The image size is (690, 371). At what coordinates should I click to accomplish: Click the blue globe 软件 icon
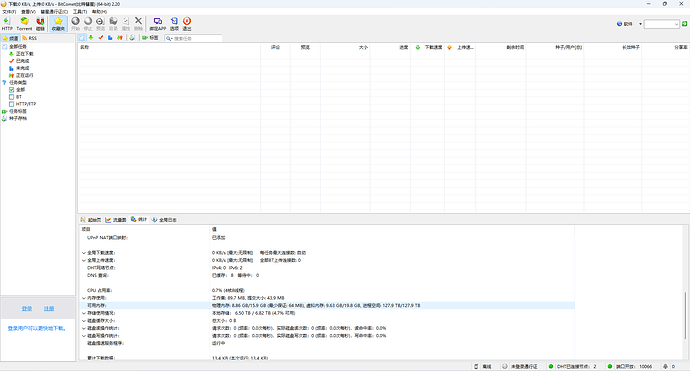[619, 24]
